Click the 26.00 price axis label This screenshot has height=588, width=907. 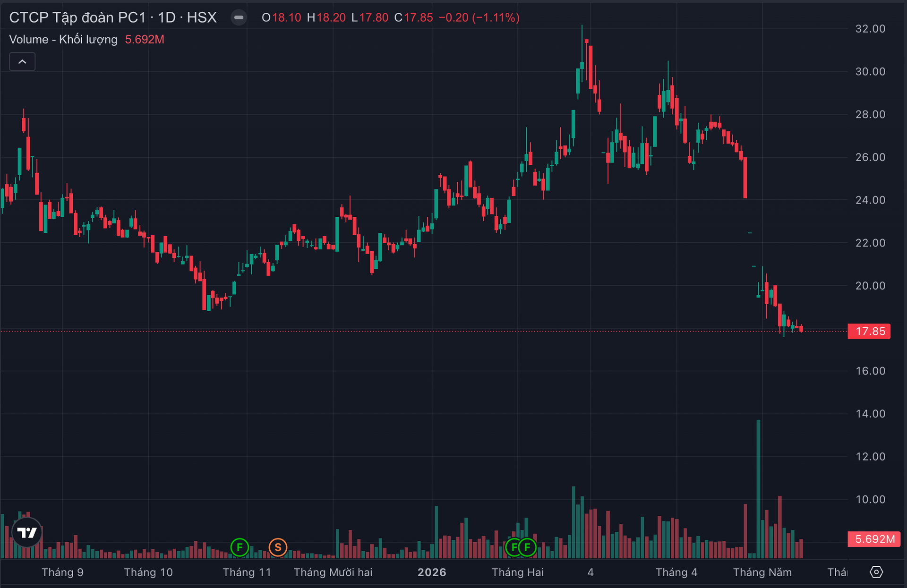870,157
